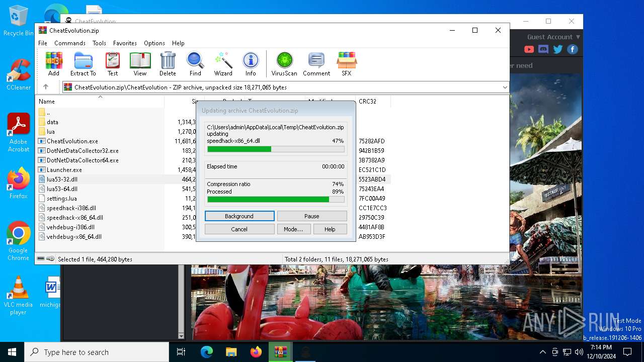
Task: Click background window scrollbar down arrow
Action: click(x=182, y=336)
